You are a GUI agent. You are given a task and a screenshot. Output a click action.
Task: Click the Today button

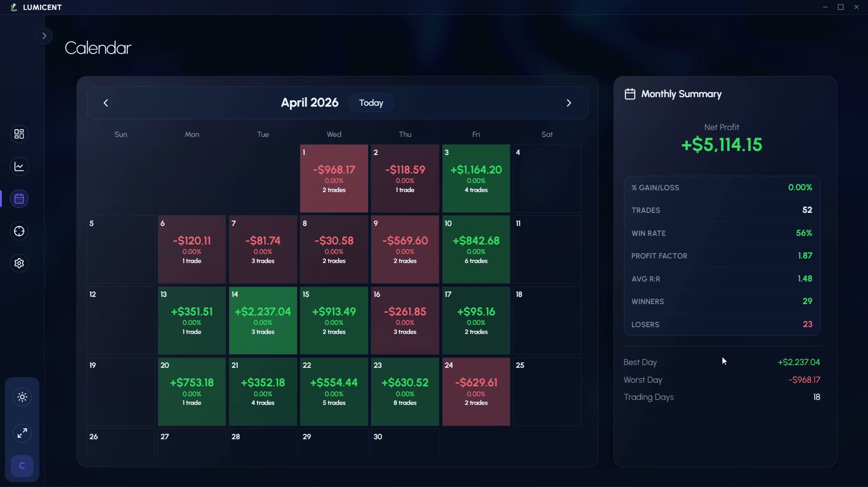coord(371,103)
